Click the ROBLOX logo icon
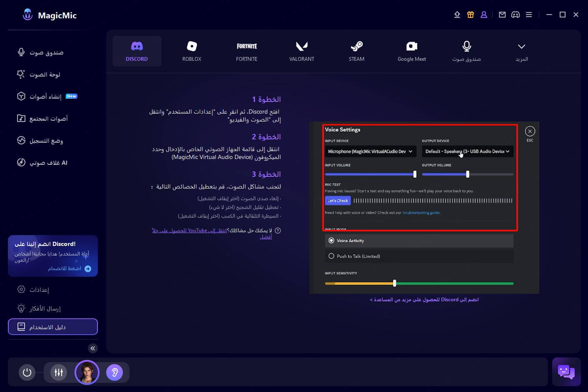 pyautogui.click(x=192, y=46)
